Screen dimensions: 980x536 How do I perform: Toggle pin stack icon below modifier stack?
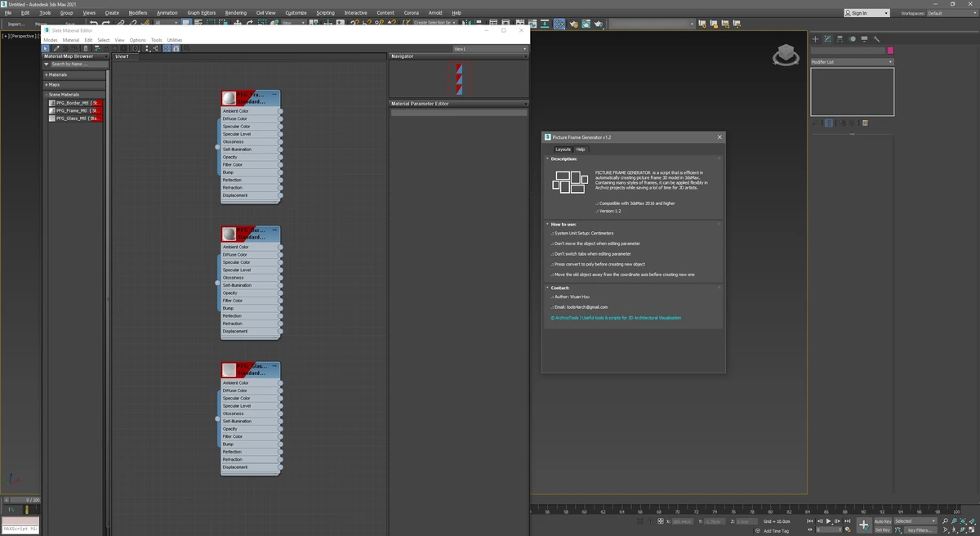(x=815, y=123)
